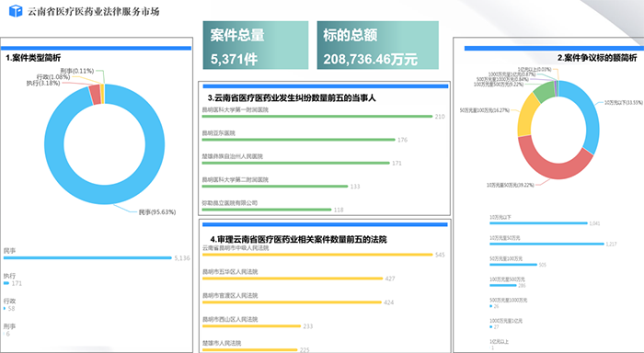Click the 昆明医科大学第一附属医院 bar
The image size is (644, 353).
coord(317,117)
